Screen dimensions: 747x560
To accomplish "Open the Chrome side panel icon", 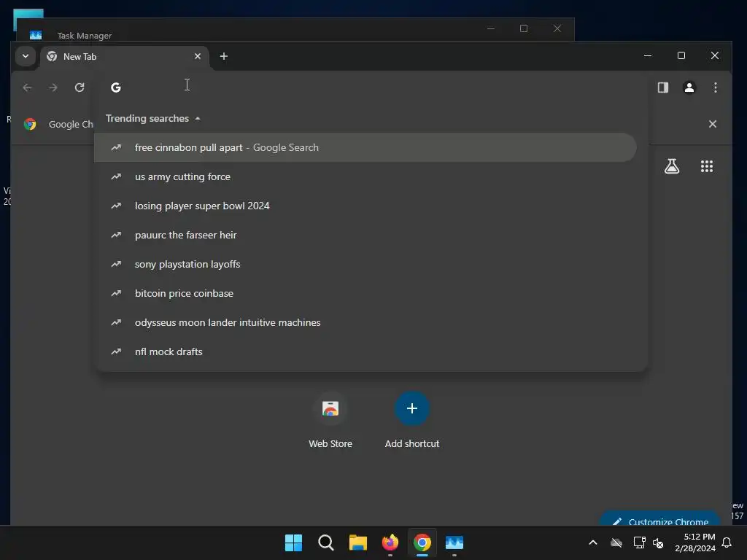I will pos(662,87).
